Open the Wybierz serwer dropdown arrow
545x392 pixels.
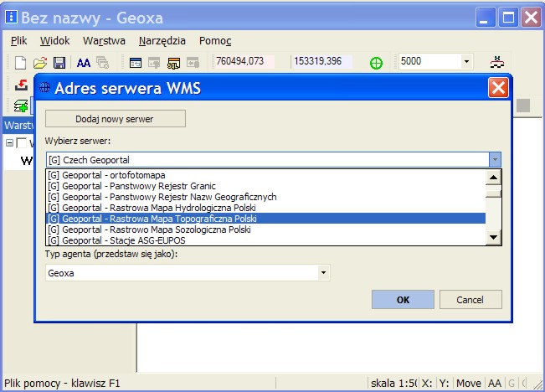(x=495, y=160)
